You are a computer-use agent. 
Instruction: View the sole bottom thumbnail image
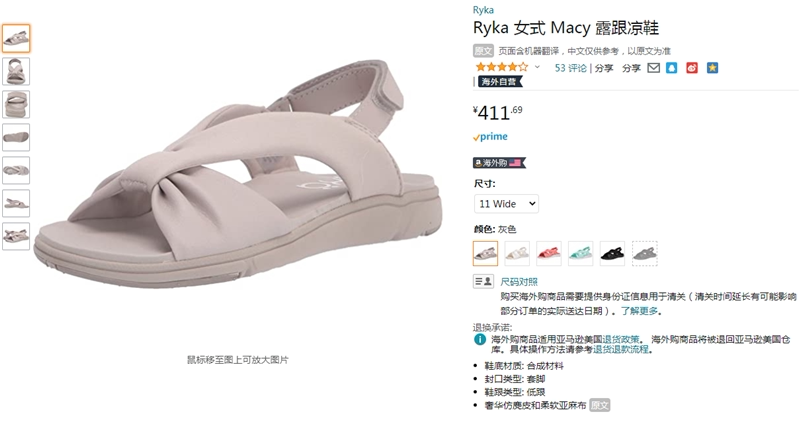(16, 137)
